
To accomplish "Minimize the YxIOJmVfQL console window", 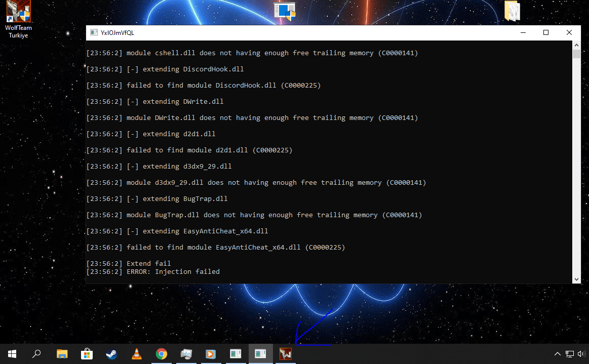I will 523,33.
